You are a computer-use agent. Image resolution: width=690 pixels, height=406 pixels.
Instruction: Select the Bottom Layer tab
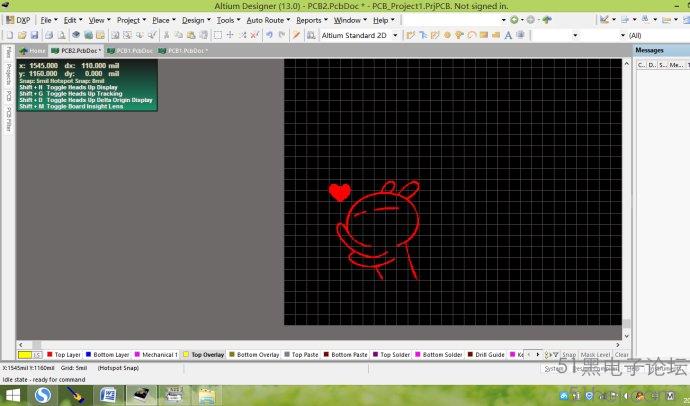point(108,355)
